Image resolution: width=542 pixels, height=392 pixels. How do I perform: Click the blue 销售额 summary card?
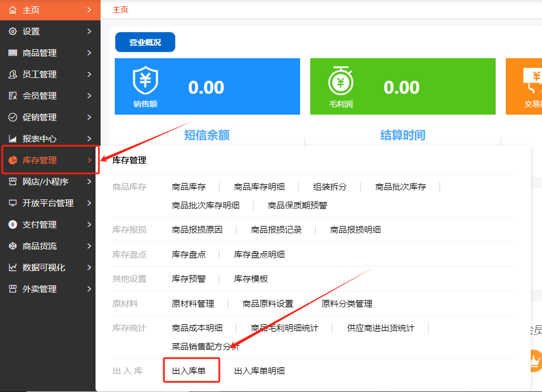[x=207, y=86]
